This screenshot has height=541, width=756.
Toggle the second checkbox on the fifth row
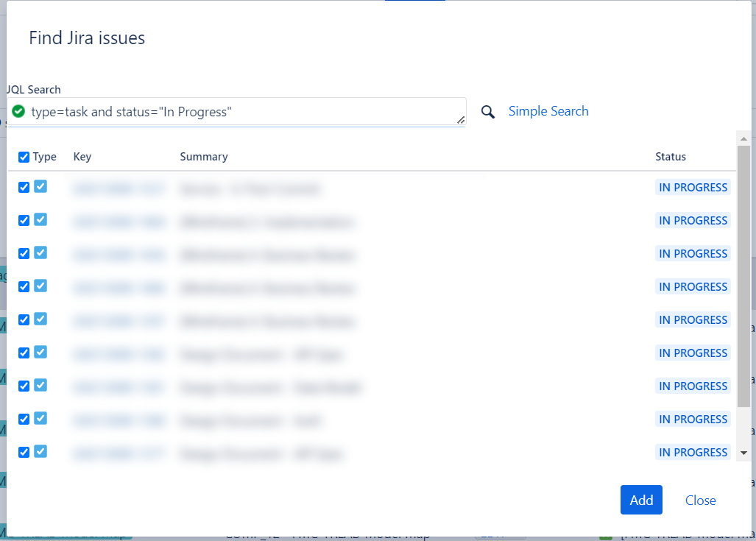coord(40,319)
